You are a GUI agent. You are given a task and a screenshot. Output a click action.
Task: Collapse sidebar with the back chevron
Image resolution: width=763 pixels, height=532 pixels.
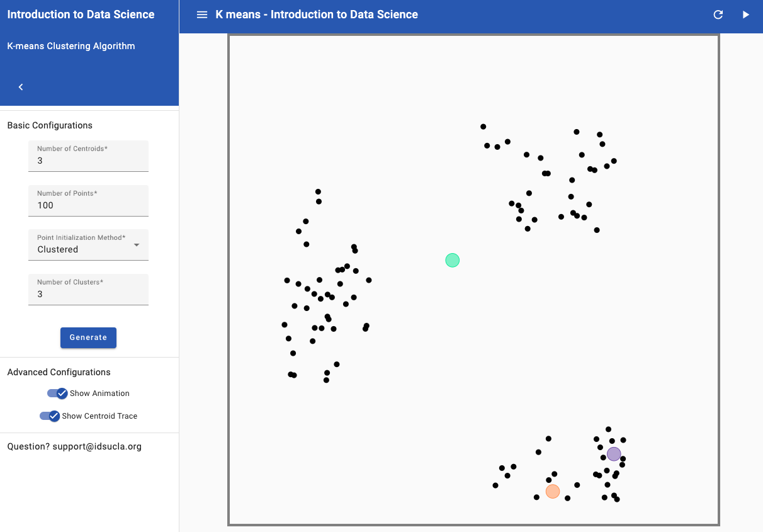(21, 87)
